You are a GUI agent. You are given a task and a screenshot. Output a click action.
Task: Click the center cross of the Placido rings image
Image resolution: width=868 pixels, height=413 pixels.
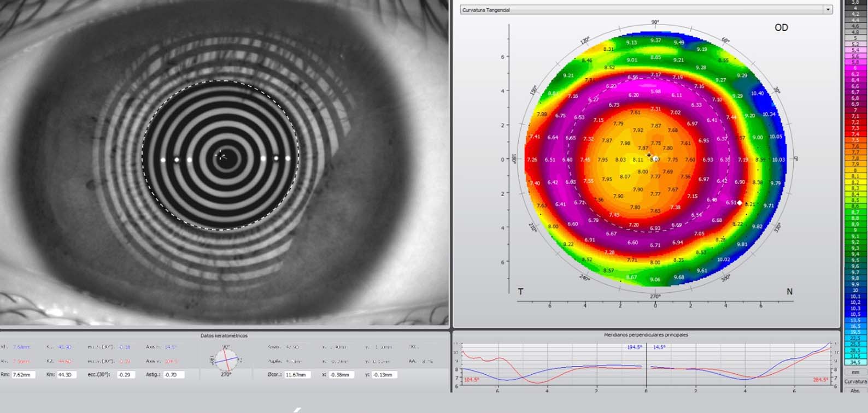[221, 156]
